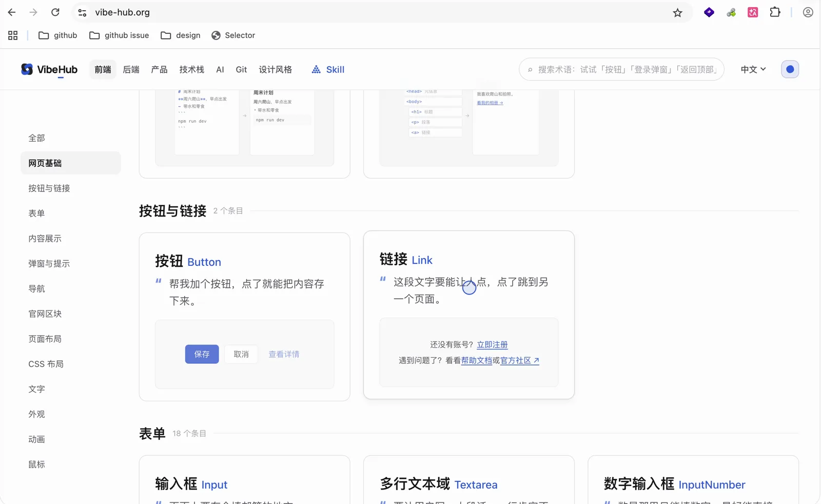The width and height of the screenshot is (821, 504).
Task: Switch to the 后端 nav tab
Action: tap(131, 69)
